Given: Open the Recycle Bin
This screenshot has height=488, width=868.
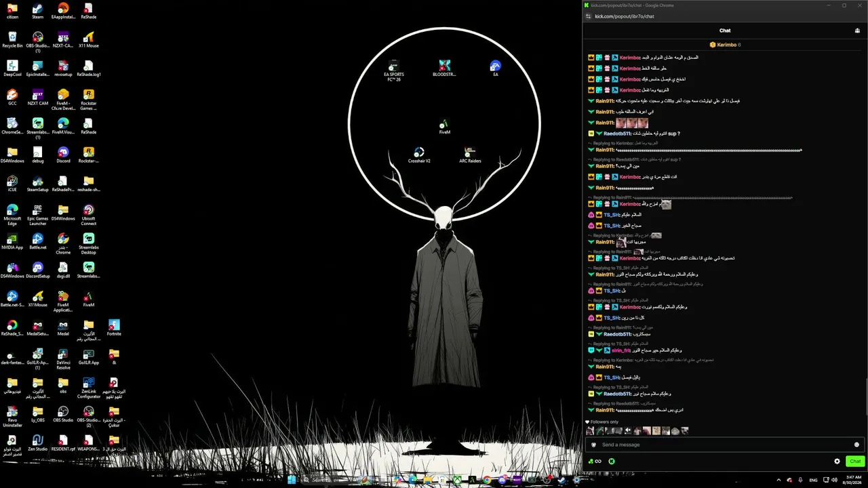Looking at the screenshot, I should (12, 39).
